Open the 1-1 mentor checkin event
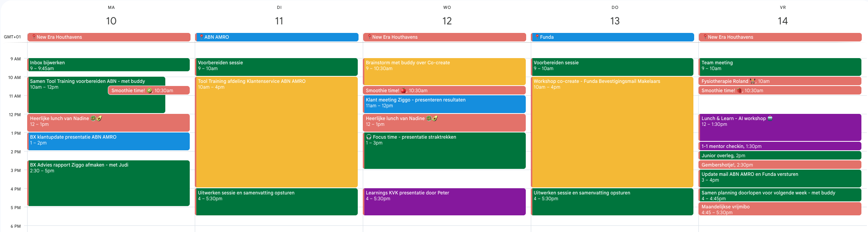 point(780,146)
